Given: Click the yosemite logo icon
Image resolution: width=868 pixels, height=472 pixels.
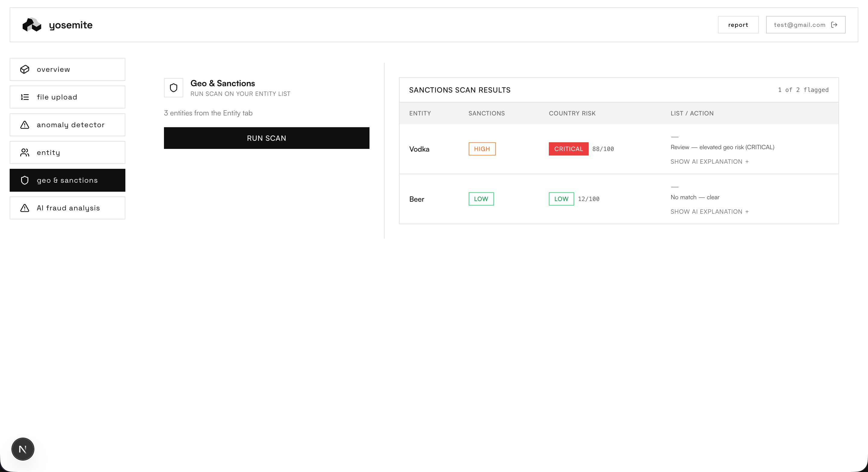Looking at the screenshot, I should [32, 25].
